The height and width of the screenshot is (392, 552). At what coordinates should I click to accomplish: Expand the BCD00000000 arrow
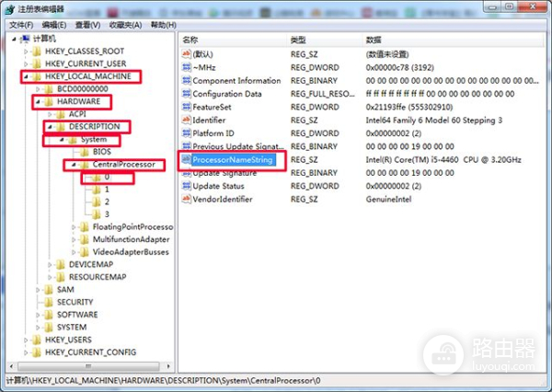pos(38,88)
